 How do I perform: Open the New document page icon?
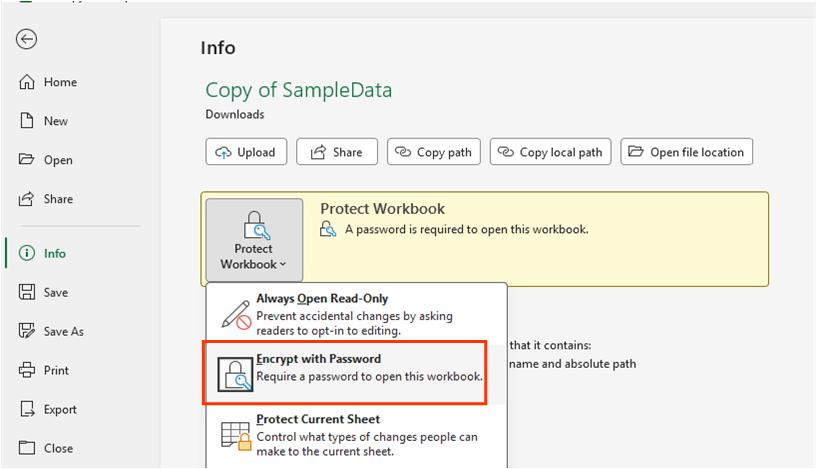(x=27, y=121)
